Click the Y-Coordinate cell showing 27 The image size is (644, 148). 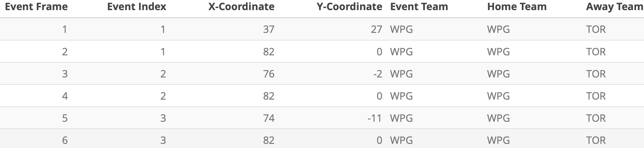376,29
